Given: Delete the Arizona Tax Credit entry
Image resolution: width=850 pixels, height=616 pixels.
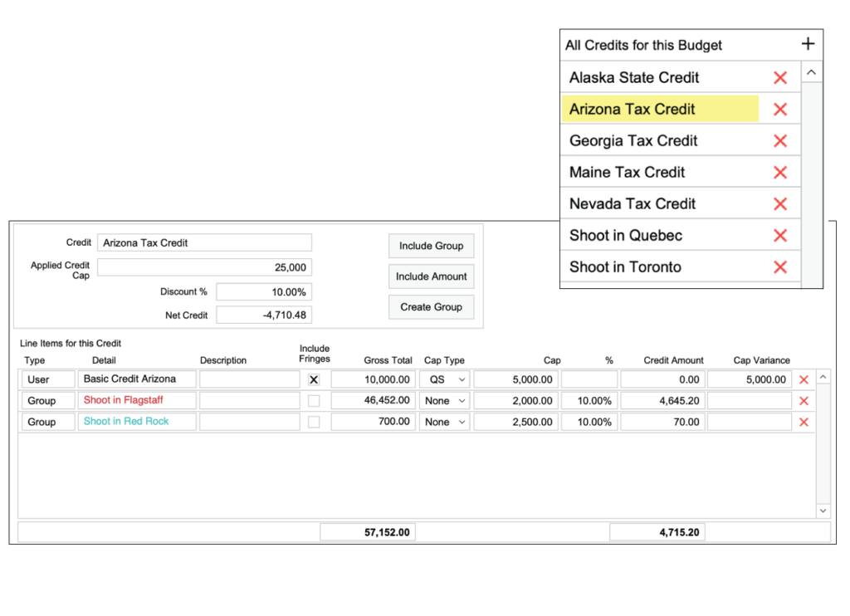Looking at the screenshot, I should (780, 109).
